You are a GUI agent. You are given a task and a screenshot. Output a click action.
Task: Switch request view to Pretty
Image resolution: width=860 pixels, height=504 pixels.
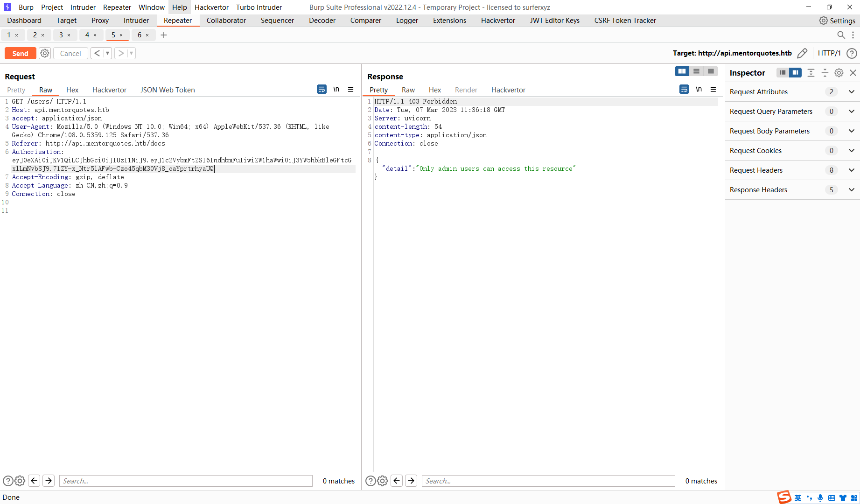[x=16, y=90]
